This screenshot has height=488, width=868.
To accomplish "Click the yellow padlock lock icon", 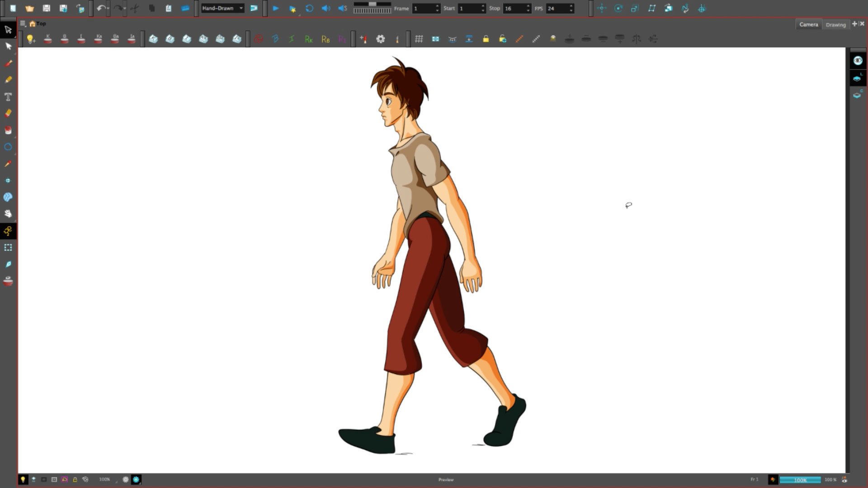I will click(x=486, y=39).
